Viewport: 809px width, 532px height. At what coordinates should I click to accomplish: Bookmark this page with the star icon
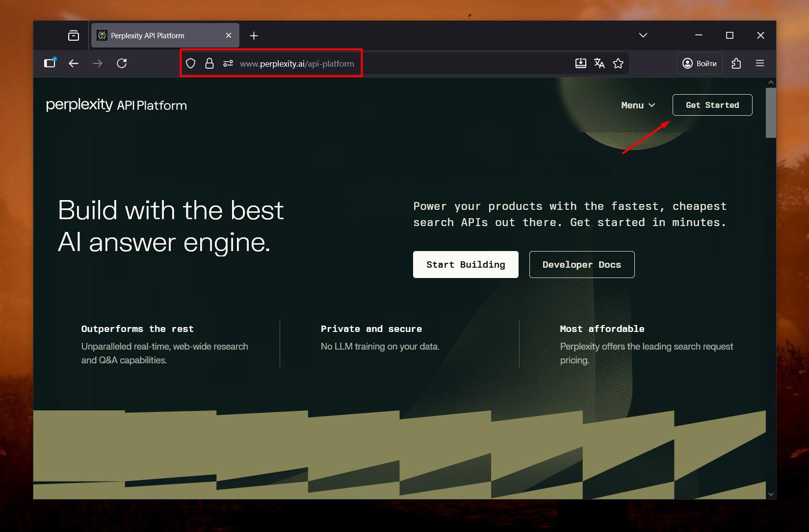(618, 63)
